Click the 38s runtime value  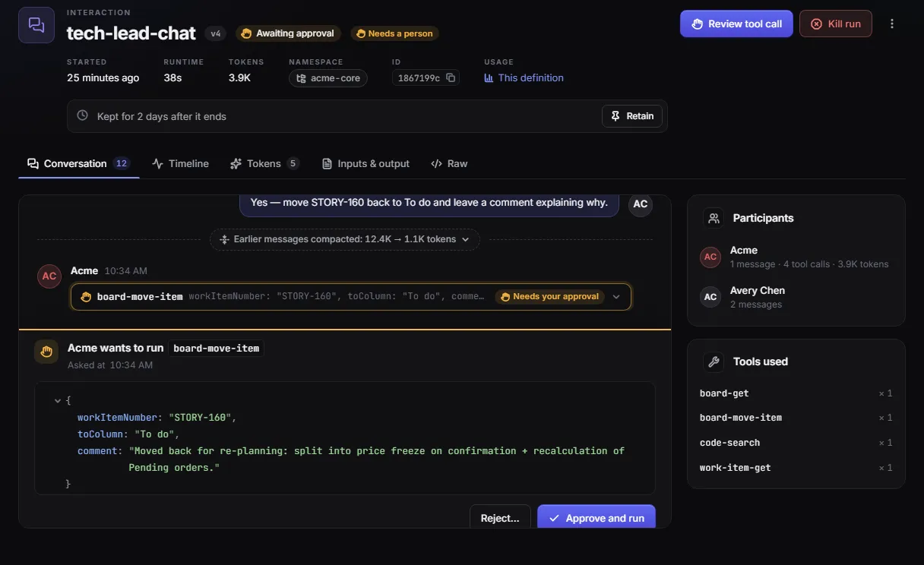click(172, 77)
